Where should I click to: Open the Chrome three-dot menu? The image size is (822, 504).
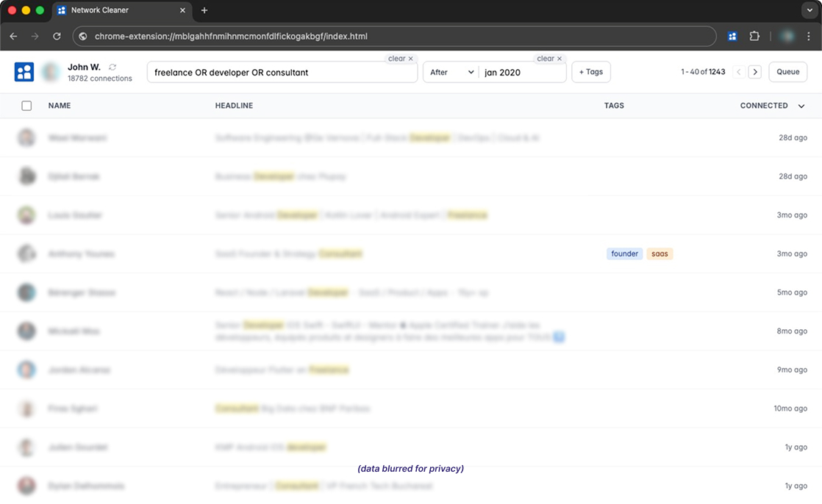point(810,35)
